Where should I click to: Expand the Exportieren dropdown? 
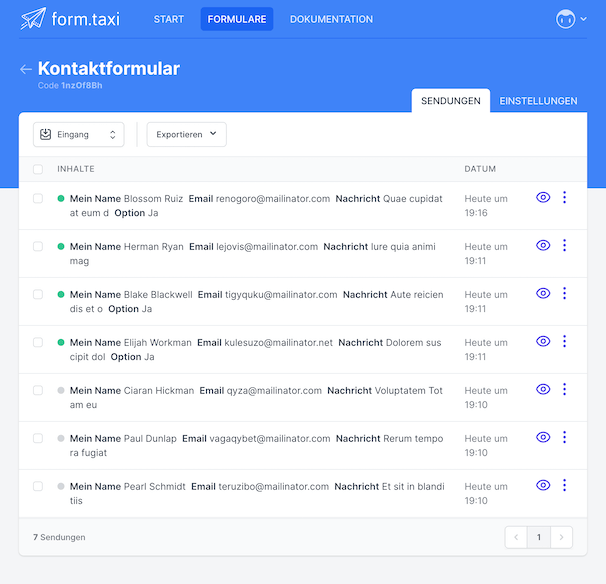click(186, 134)
